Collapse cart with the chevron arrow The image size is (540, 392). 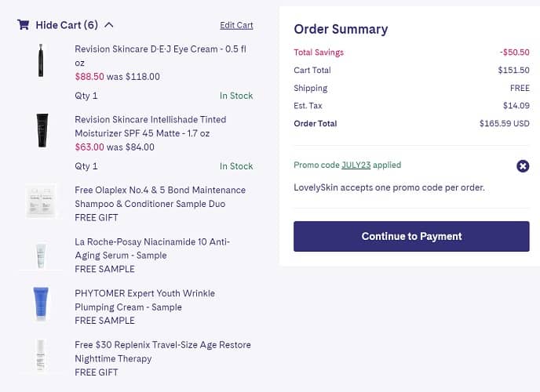108,25
